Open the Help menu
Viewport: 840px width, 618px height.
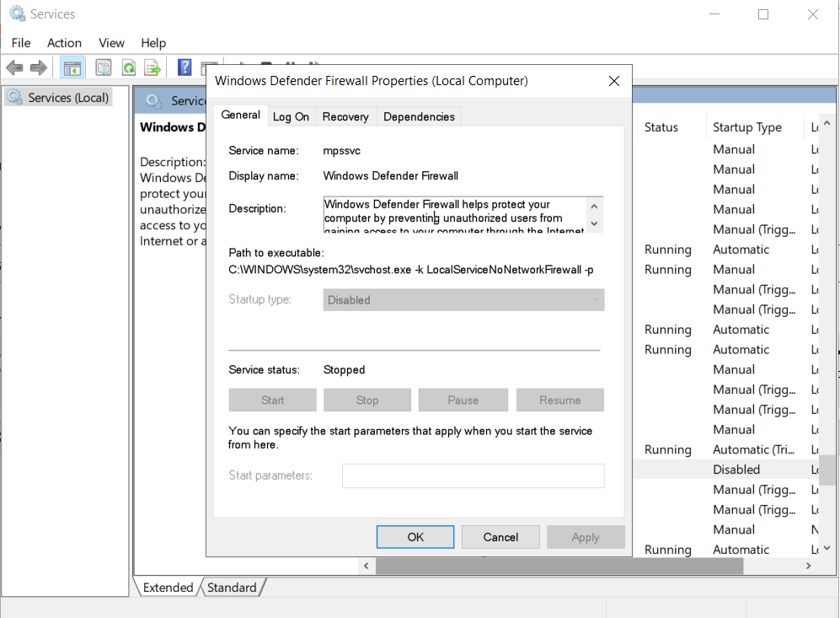click(153, 43)
